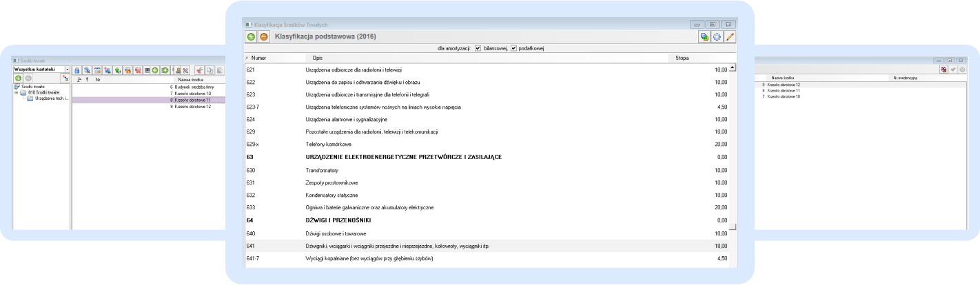
Task: Open the Wszystkie kartoteki dropdown
Action: click(67, 70)
